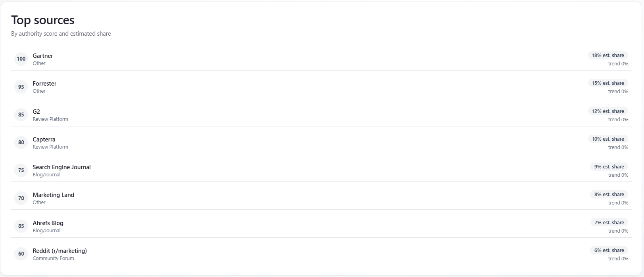Viewport: 644px width, 277px height.
Task: Click Forrester's authority score badge 95
Action: 21,87
